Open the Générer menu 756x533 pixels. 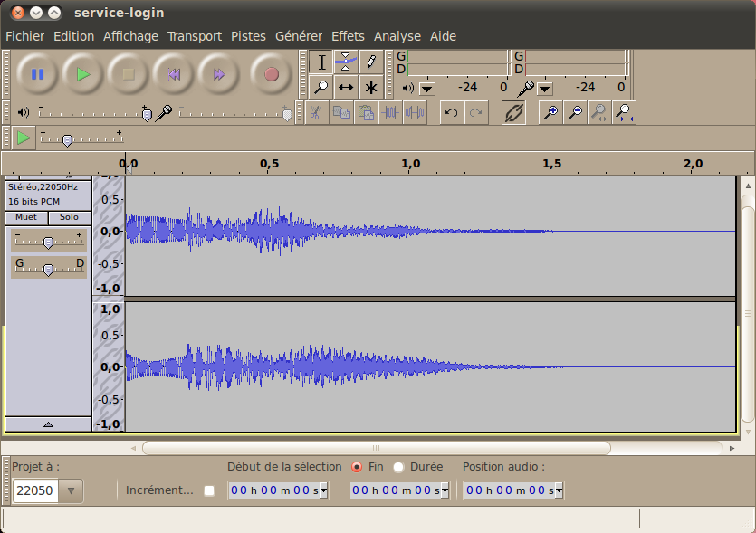[x=299, y=36]
